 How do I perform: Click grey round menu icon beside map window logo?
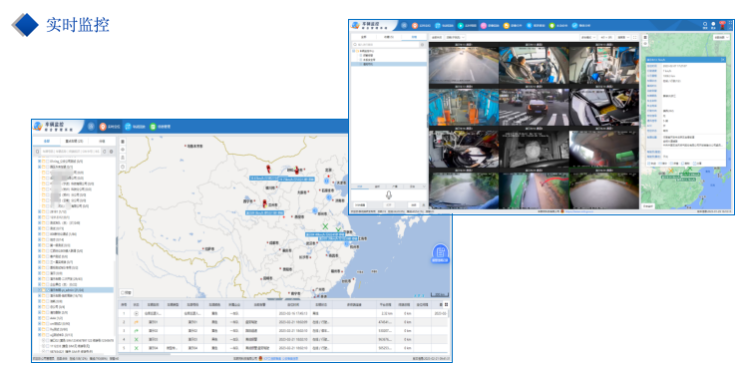91,126
